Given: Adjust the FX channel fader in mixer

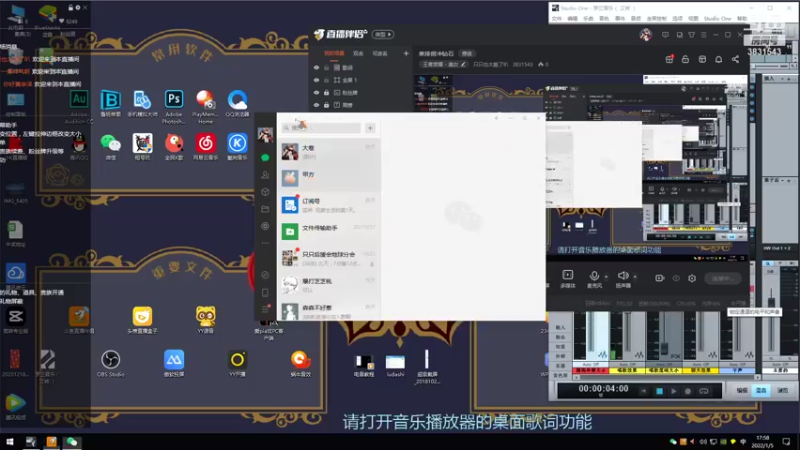Looking at the screenshot, I should [664, 349].
